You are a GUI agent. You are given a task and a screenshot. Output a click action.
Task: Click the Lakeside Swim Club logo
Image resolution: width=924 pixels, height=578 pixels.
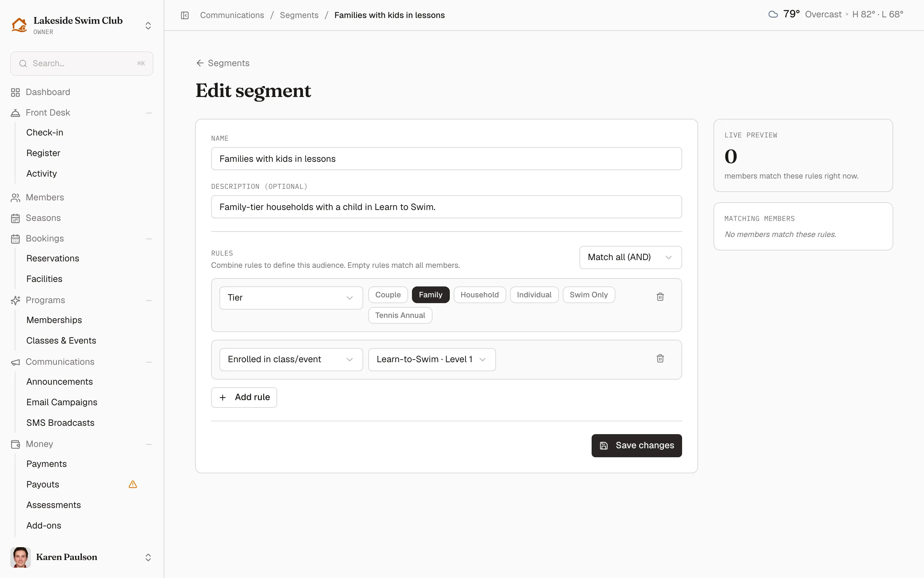pyautogui.click(x=19, y=25)
